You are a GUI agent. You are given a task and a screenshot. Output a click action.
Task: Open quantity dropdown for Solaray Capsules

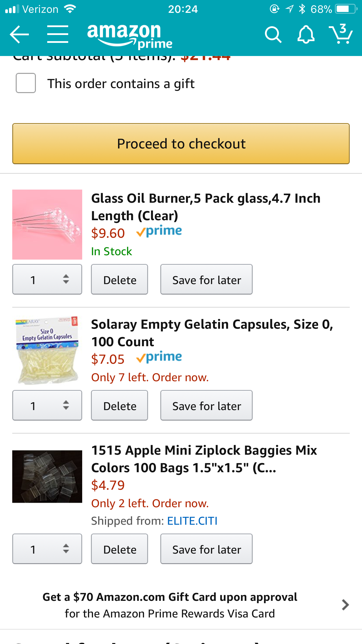[47, 405]
